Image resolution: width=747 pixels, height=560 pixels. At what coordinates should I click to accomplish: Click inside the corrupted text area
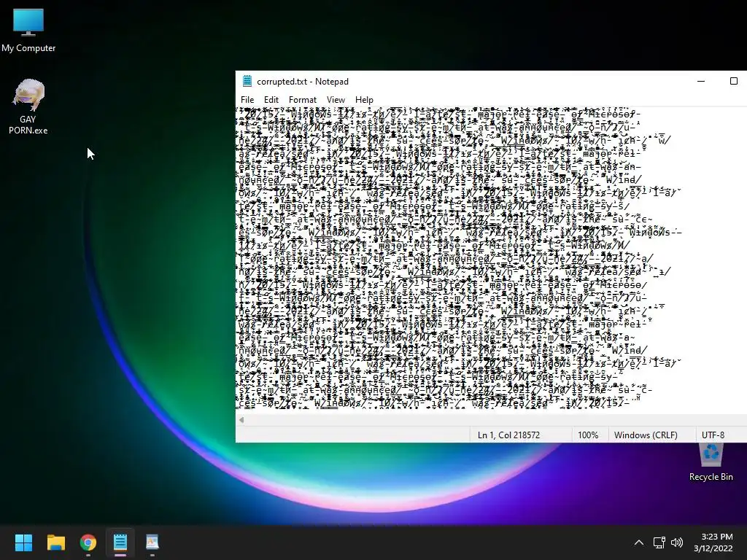(491, 260)
